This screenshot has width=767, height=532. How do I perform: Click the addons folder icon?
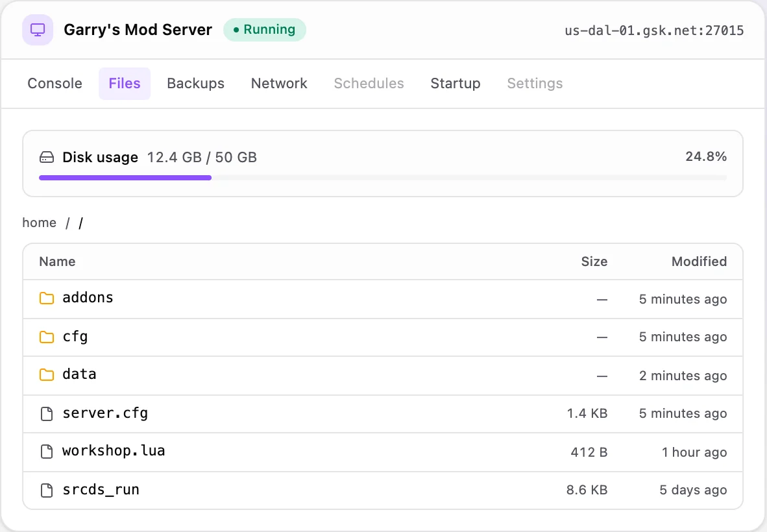point(47,298)
